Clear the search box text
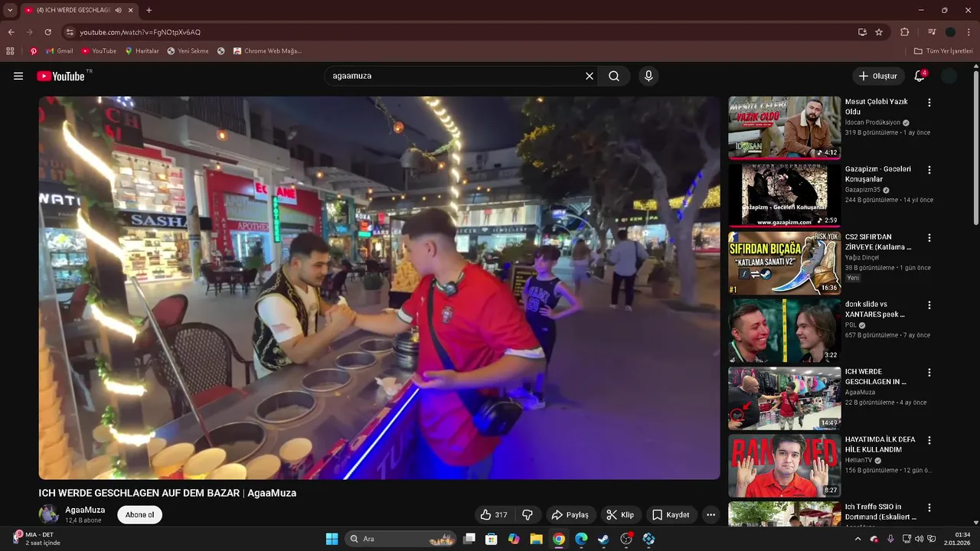This screenshot has height=551, width=980. point(590,76)
